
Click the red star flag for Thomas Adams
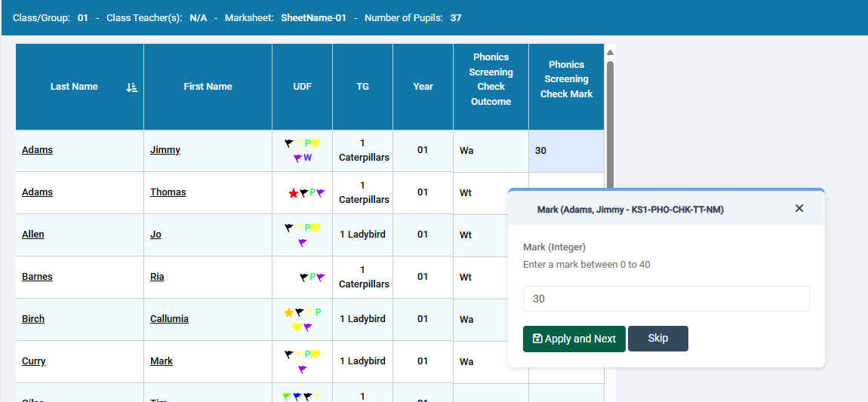[x=293, y=193]
